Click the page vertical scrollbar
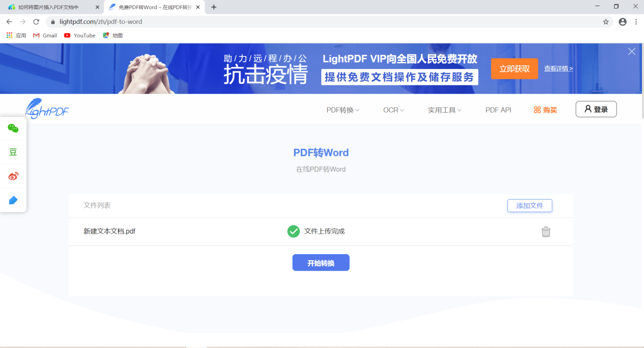 pos(642,81)
